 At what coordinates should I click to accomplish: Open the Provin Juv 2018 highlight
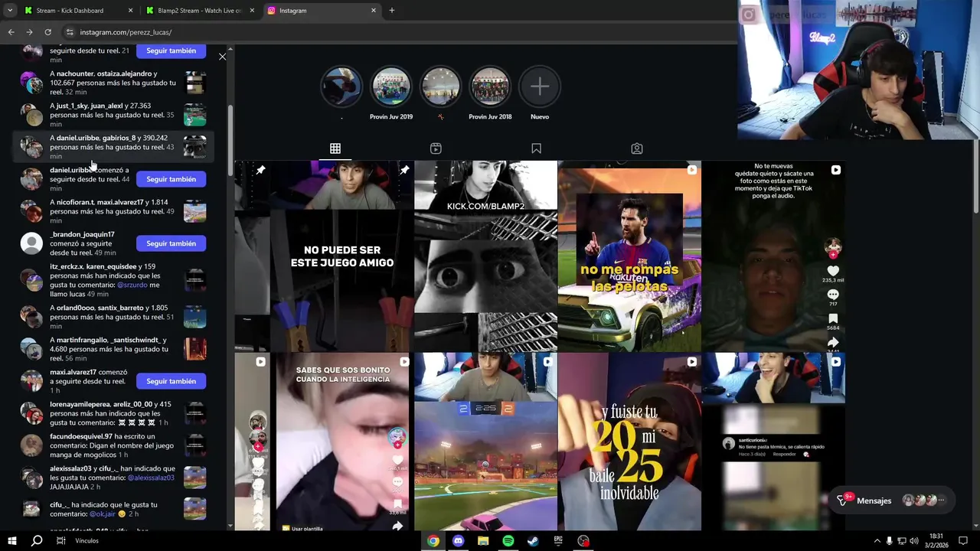point(490,87)
